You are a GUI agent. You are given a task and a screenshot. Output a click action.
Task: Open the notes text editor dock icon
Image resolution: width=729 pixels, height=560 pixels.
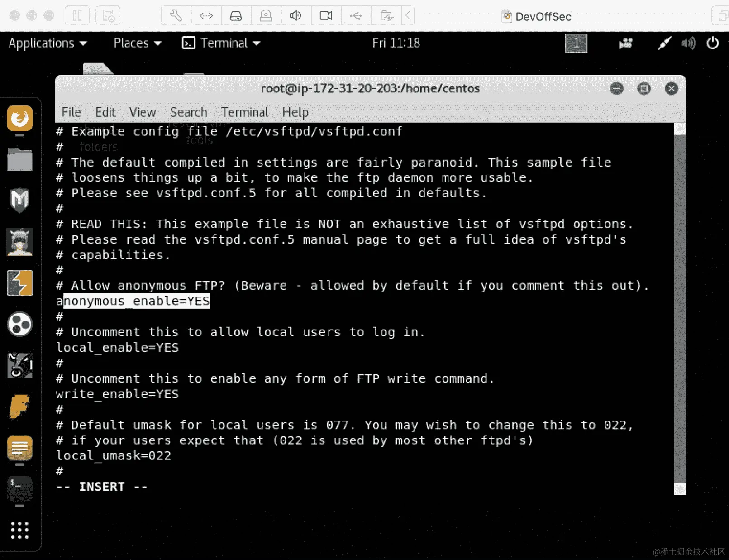point(19,448)
